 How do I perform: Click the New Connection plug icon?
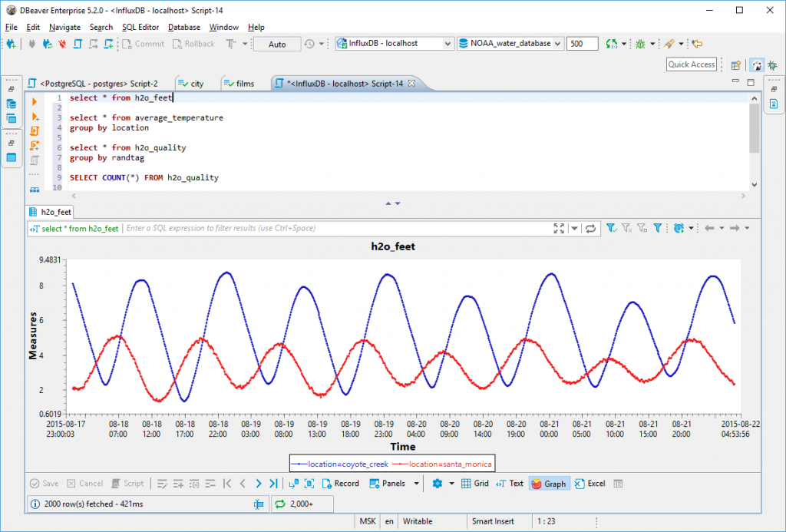tap(11, 44)
